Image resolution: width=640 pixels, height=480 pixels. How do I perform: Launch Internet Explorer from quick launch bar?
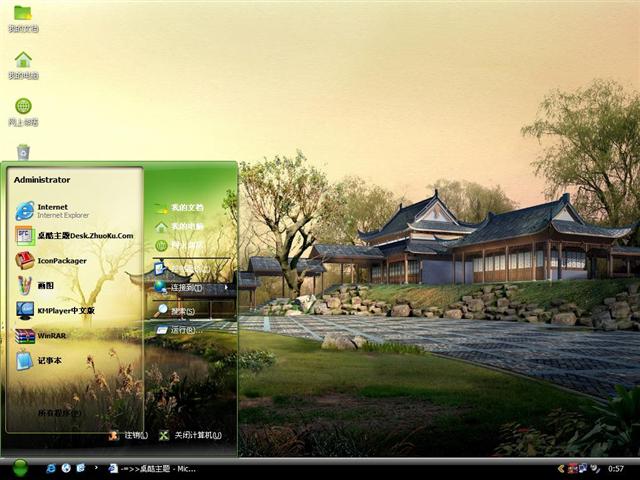tap(51, 468)
